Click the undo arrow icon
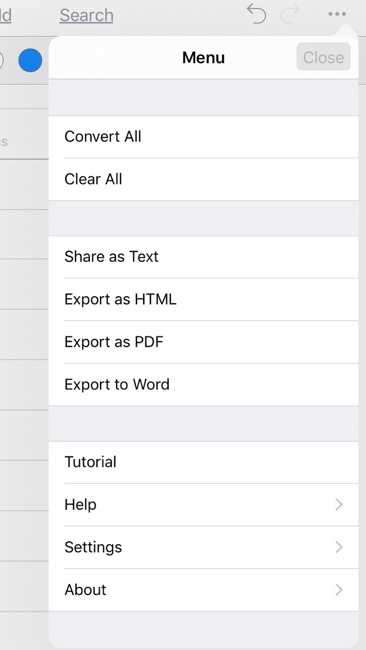The height and width of the screenshot is (650, 366). click(x=256, y=14)
